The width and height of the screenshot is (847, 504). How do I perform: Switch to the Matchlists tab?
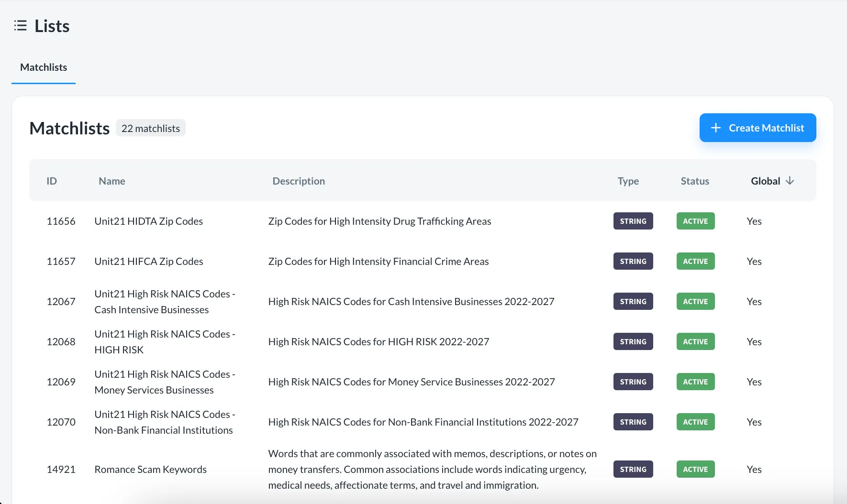[x=44, y=67]
